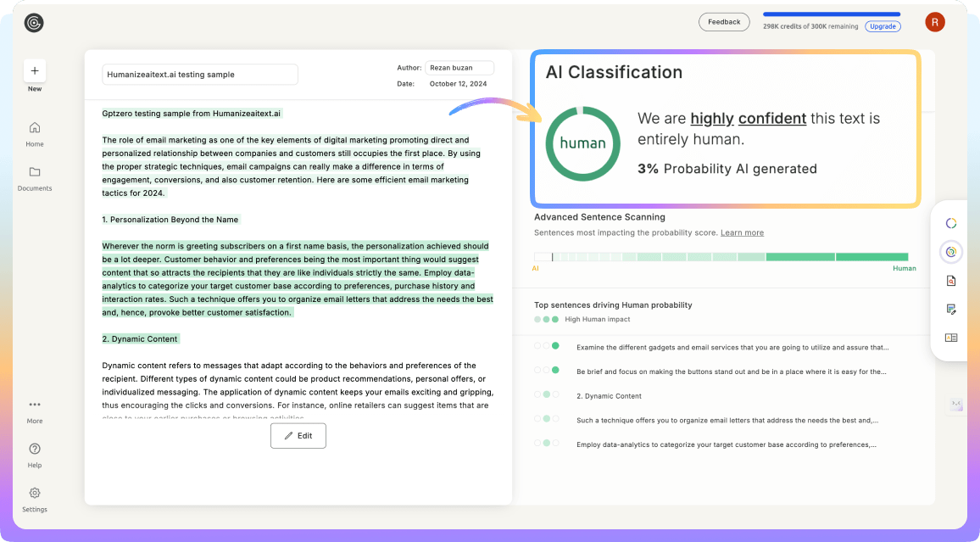This screenshot has width=980, height=542.
Task: Click the credits remaining progress bar
Action: point(832,14)
